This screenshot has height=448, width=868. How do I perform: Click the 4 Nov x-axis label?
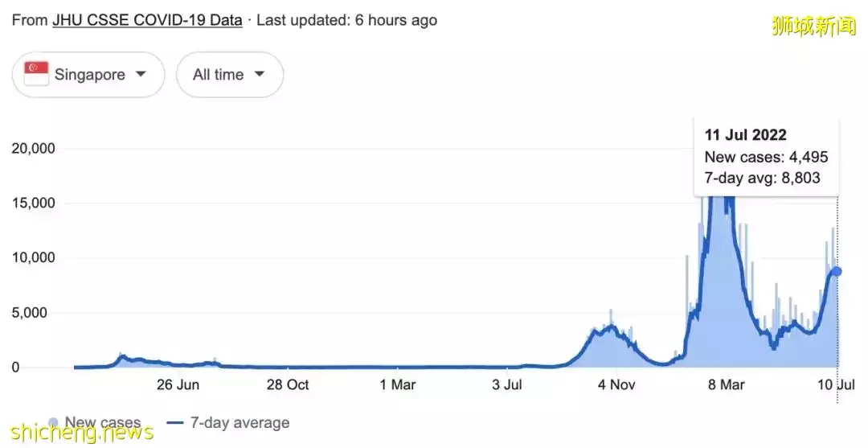(616, 384)
